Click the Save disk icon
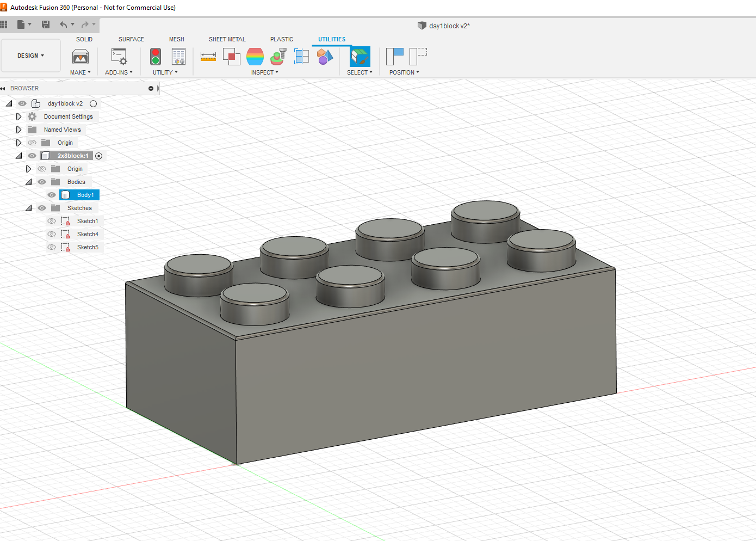756x541 pixels. pos(46,24)
